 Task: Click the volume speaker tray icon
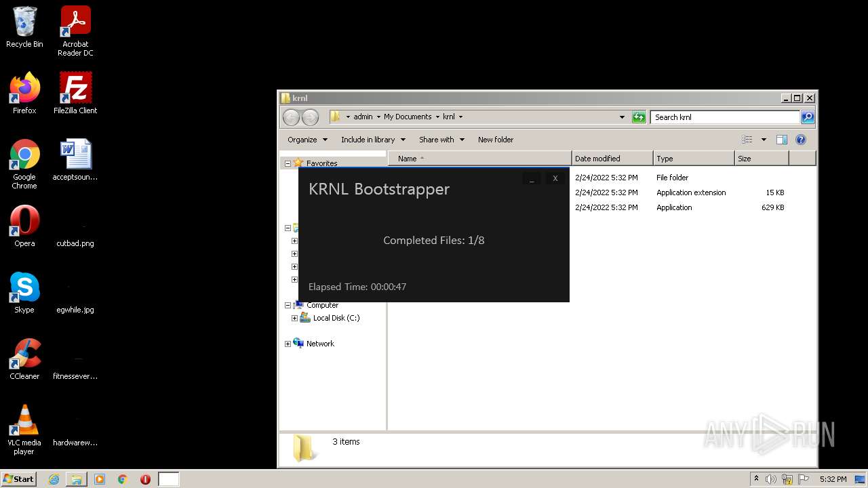click(771, 479)
